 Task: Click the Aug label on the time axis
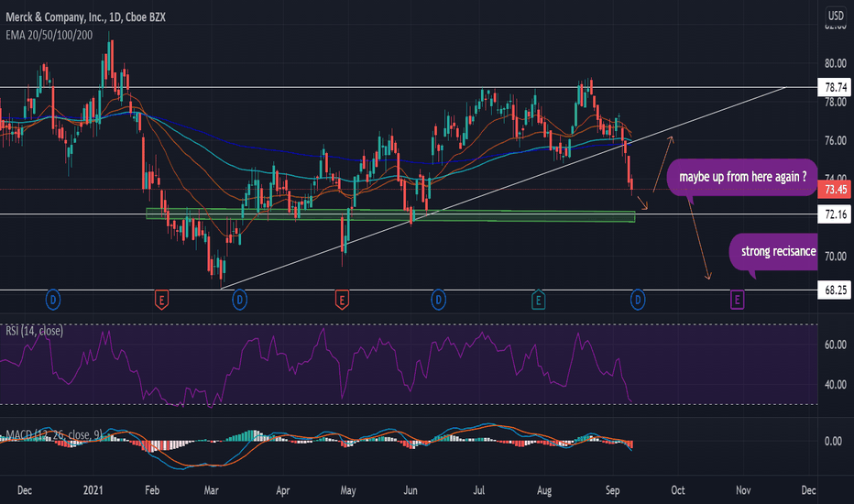(x=544, y=490)
